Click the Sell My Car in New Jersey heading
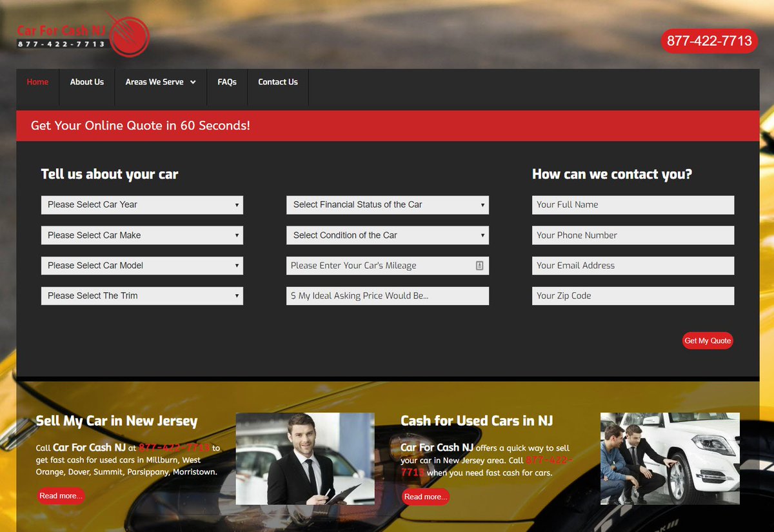 [x=117, y=421]
